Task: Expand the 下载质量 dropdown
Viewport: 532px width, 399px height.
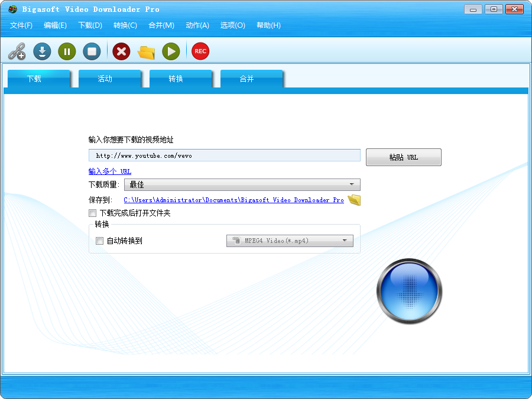Action: click(x=242, y=184)
